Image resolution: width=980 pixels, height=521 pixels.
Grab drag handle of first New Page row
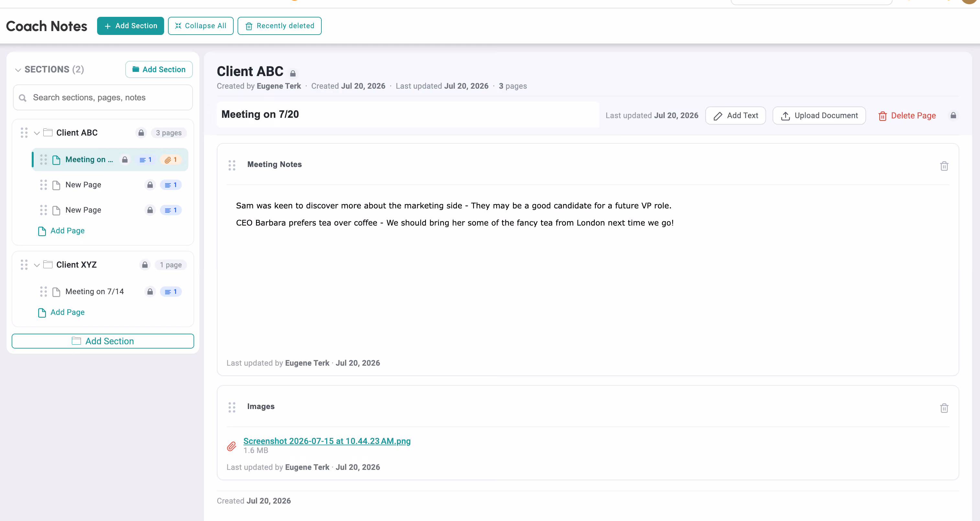coord(43,185)
